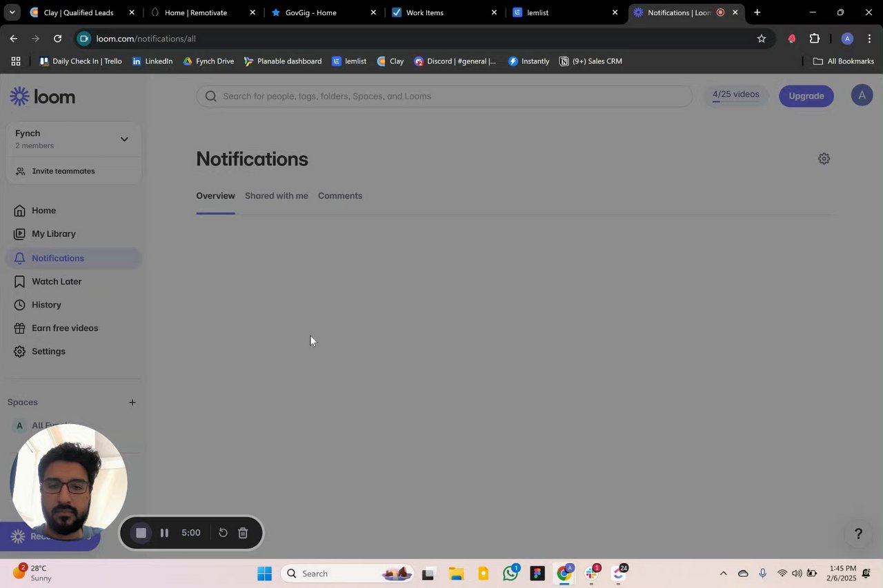
Task: Click Invite teammates
Action: point(63,171)
